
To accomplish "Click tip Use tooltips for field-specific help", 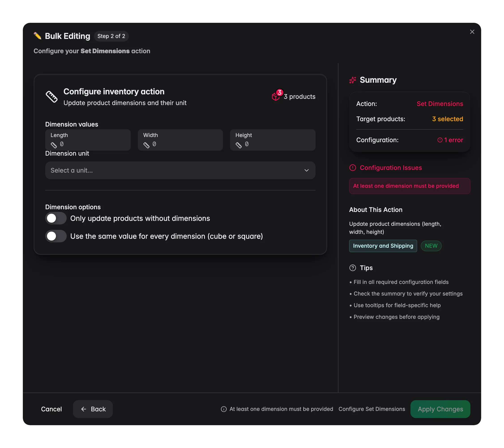I will point(397,305).
